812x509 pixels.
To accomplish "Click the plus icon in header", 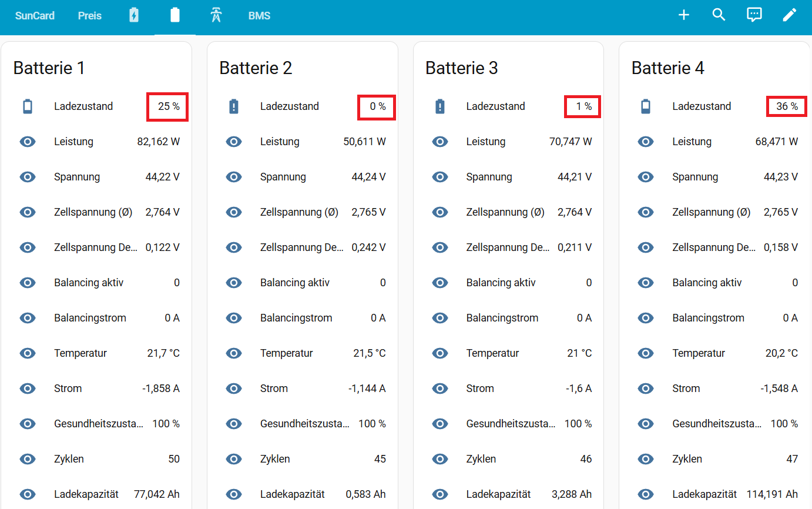I will pyautogui.click(x=684, y=15).
